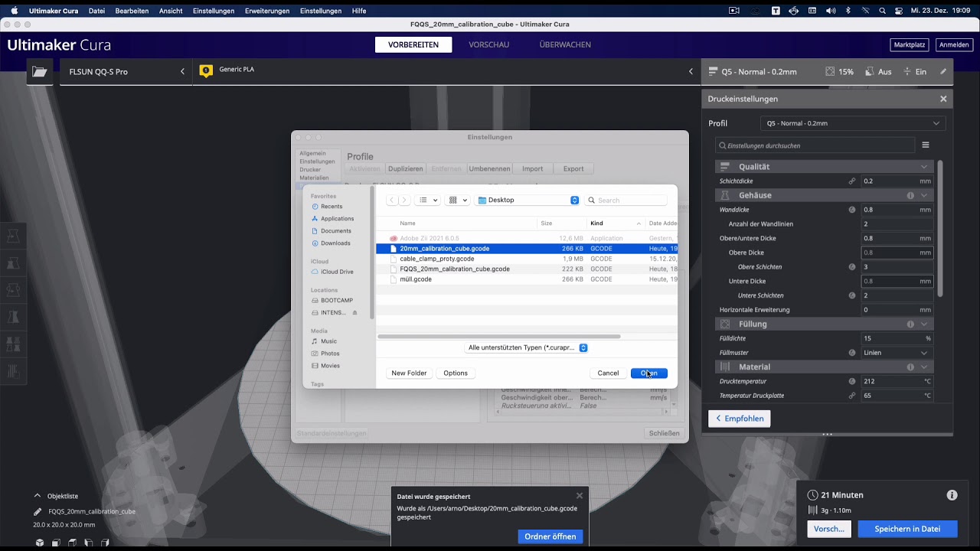Click the Fülldichte value field
The width and height of the screenshot is (980, 551).
(897, 338)
